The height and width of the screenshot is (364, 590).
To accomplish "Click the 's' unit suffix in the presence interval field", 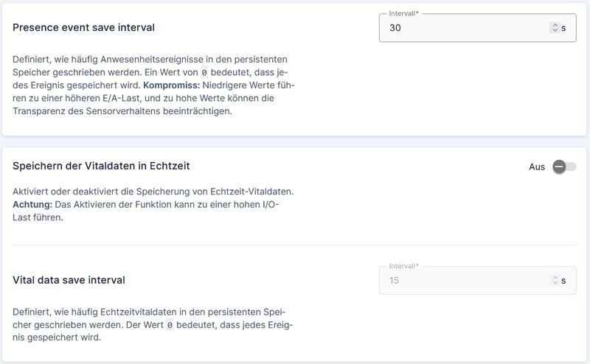I will (564, 28).
